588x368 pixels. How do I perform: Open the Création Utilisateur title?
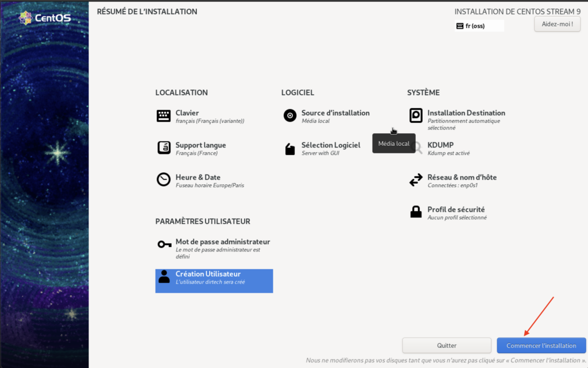tap(208, 274)
